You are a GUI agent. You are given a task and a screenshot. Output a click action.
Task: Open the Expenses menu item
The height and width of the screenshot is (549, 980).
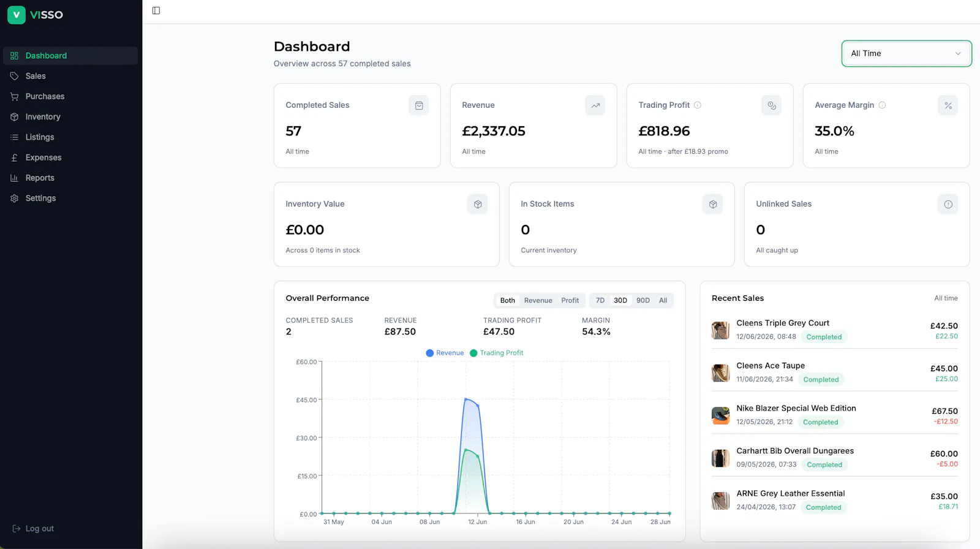tap(70, 157)
